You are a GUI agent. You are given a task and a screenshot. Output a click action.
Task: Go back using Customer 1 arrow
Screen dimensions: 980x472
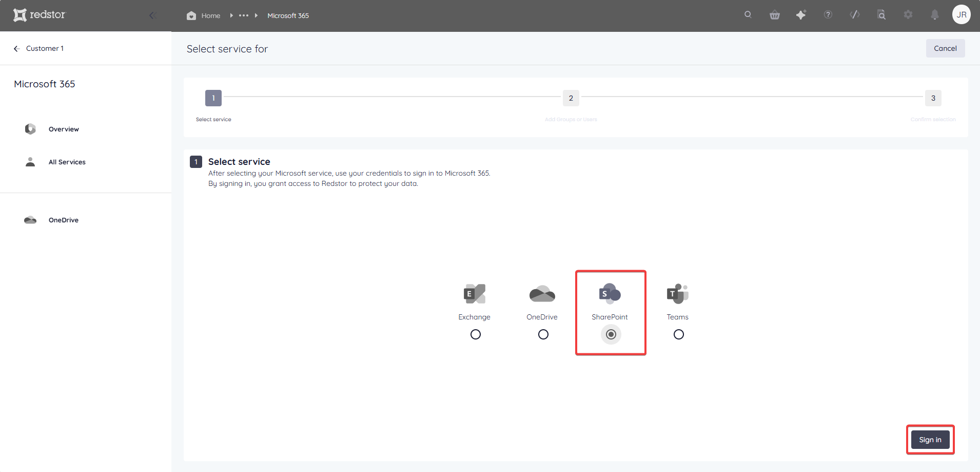[16, 48]
